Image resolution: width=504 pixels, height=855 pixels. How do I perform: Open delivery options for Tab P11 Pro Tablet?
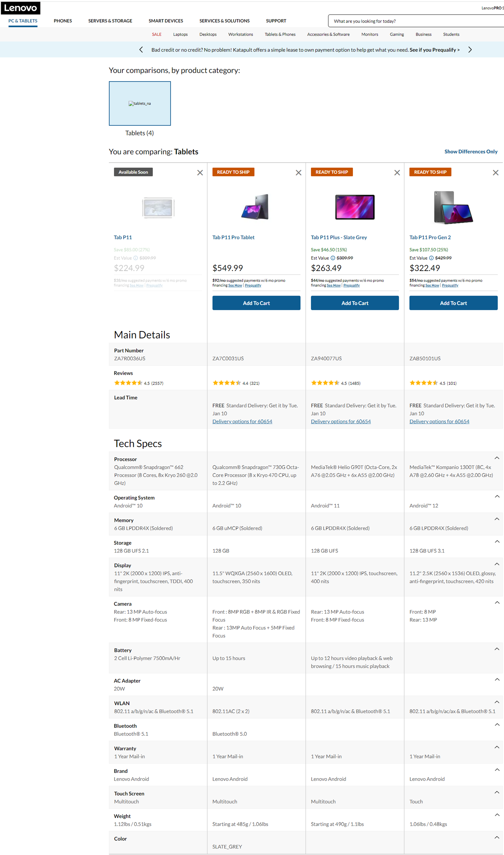click(242, 421)
